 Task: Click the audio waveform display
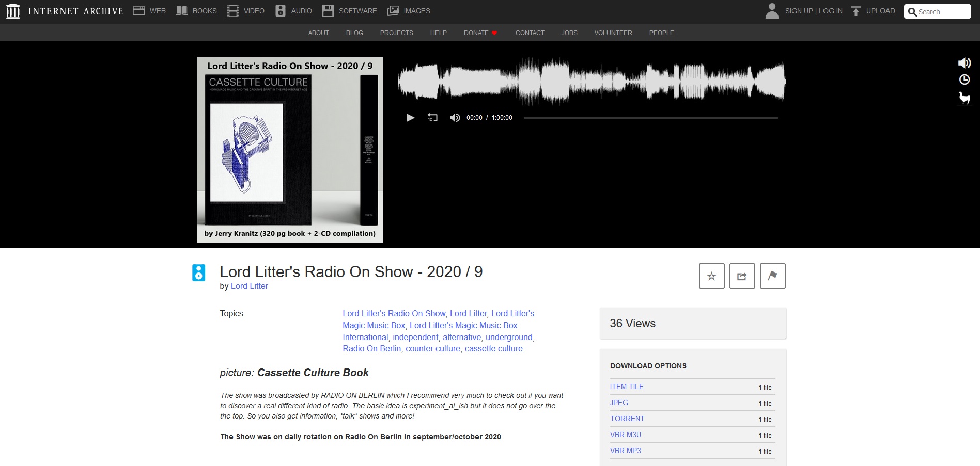click(x=592, y=82)
